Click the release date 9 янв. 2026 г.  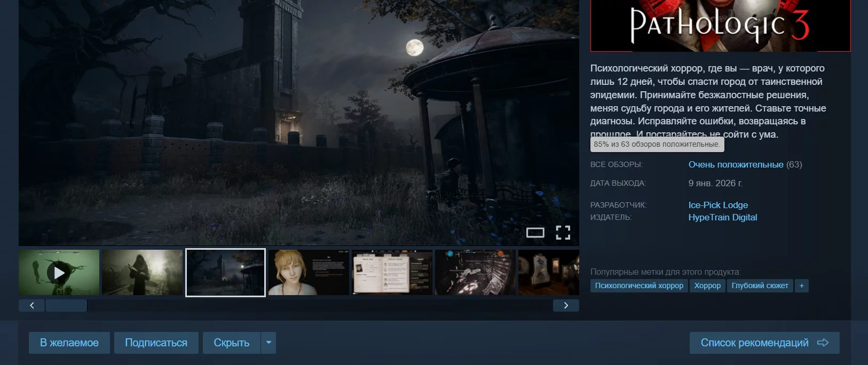(715, 183)
